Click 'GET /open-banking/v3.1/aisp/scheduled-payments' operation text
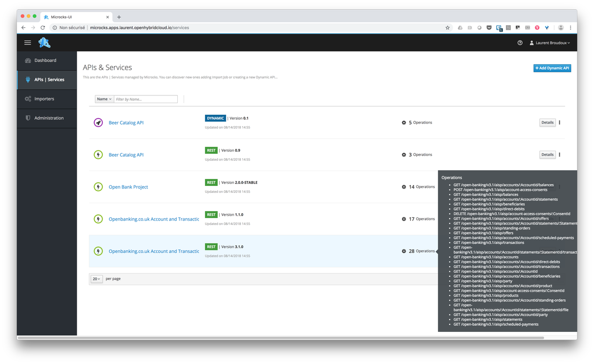Screen dimensions: 594x364 (496, 324)
